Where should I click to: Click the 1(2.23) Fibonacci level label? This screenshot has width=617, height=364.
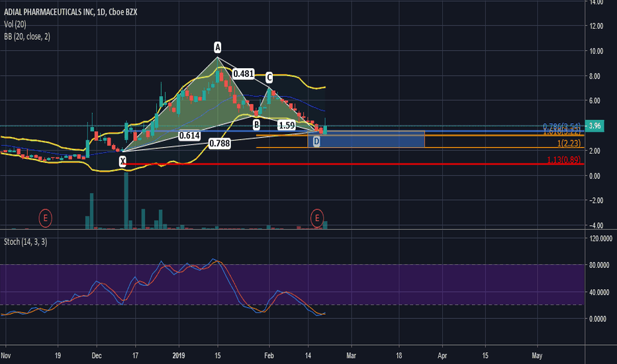click(x=569, y=143)
